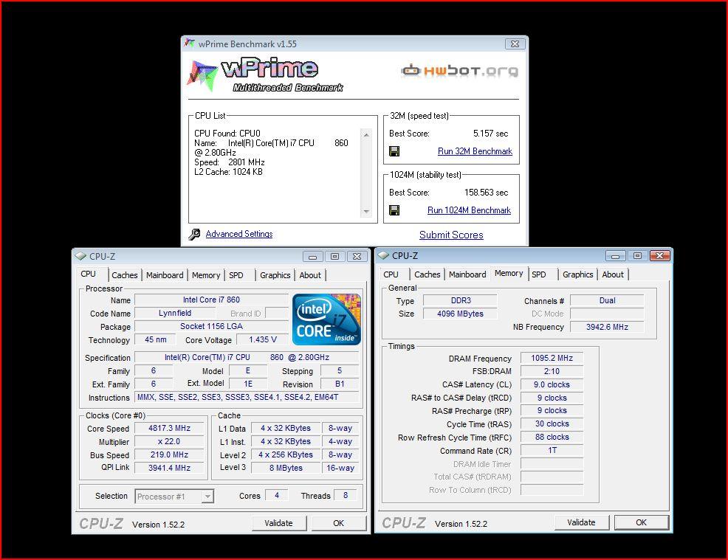Screen dimensions: 728x560
Task: Click Level 3 cache value 8 MBytes
Action: pyautogui.click(x=286, y=468)
